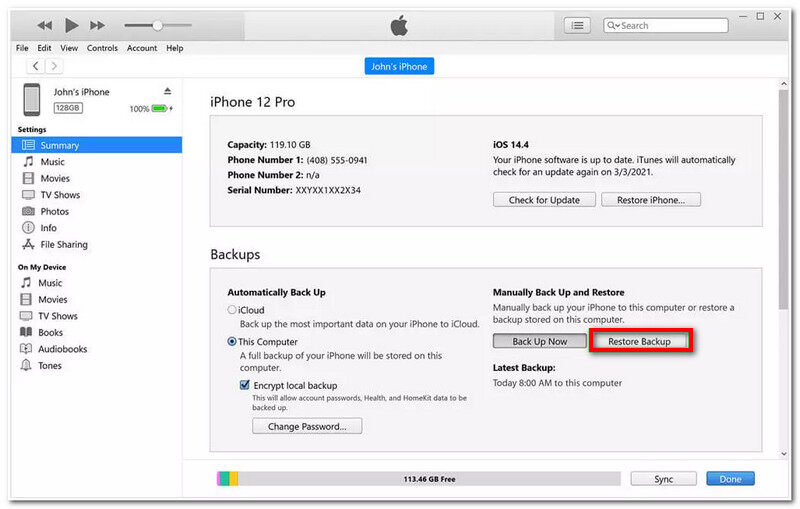Select the iCloud backup radio button
This screenshot has width=800, height=509.
(232, 310)
